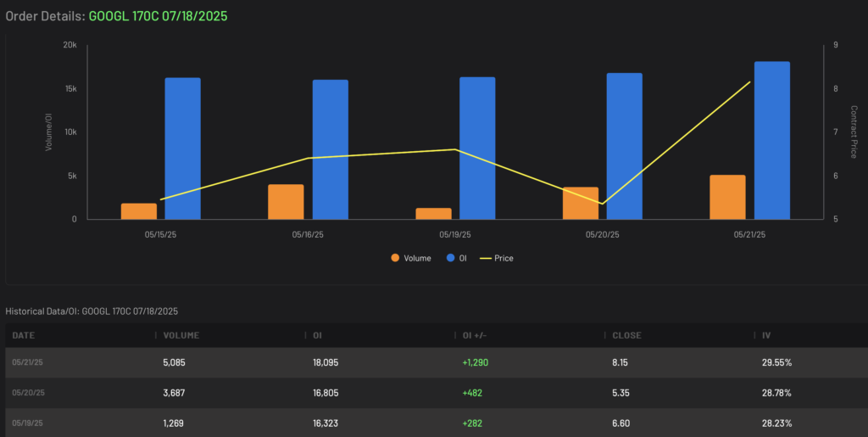Sort table by IV column header
868x437 pixels.
tap(766, 336)
